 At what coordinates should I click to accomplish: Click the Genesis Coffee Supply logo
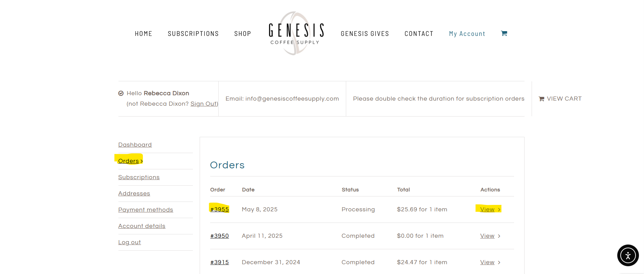click(296, 33)
